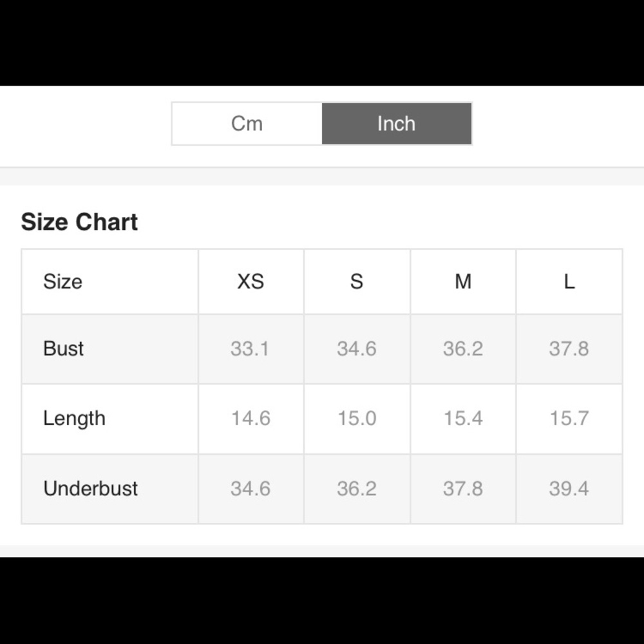The image size is (644, 644).
Task: Click the Size row label
Action: tap(63, 282)
